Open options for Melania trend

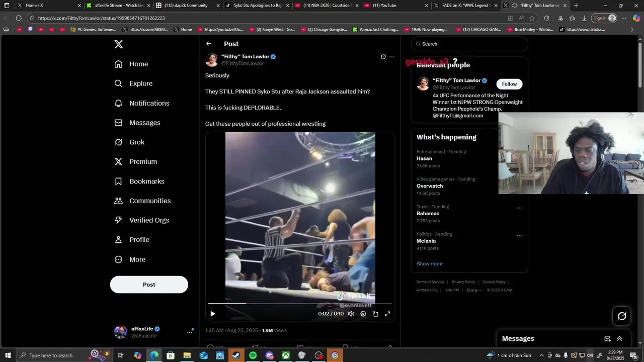[519, 235]
